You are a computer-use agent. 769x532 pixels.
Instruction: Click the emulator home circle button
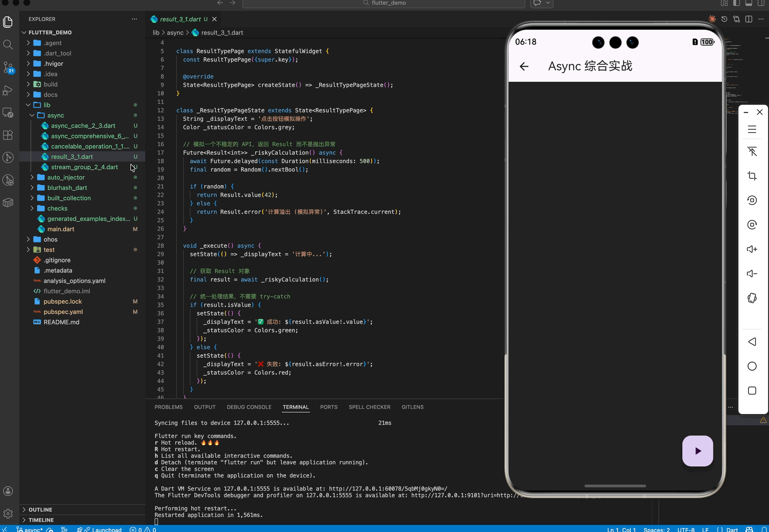tap(752, 366)
